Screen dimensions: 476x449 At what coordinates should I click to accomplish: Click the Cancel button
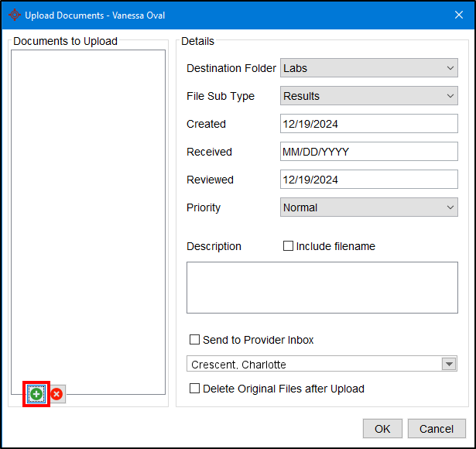pos(437,429)
